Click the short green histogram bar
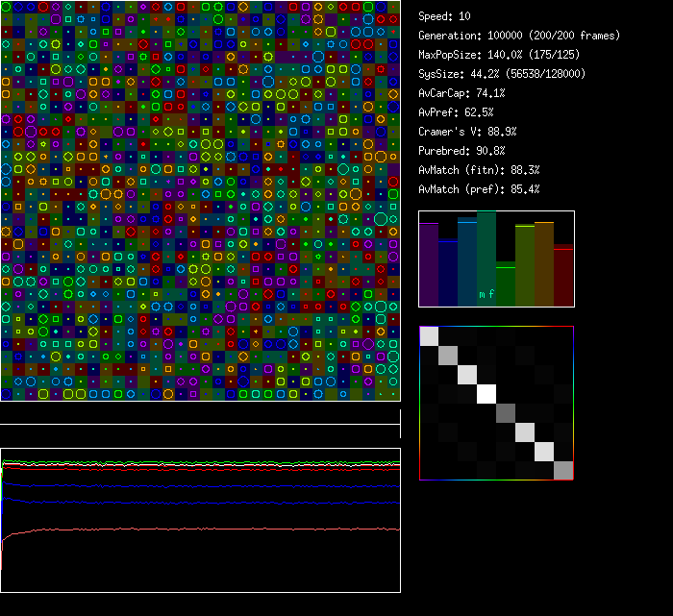The width and height of the screenshot is (673, 616). click(x=506, y=284)
